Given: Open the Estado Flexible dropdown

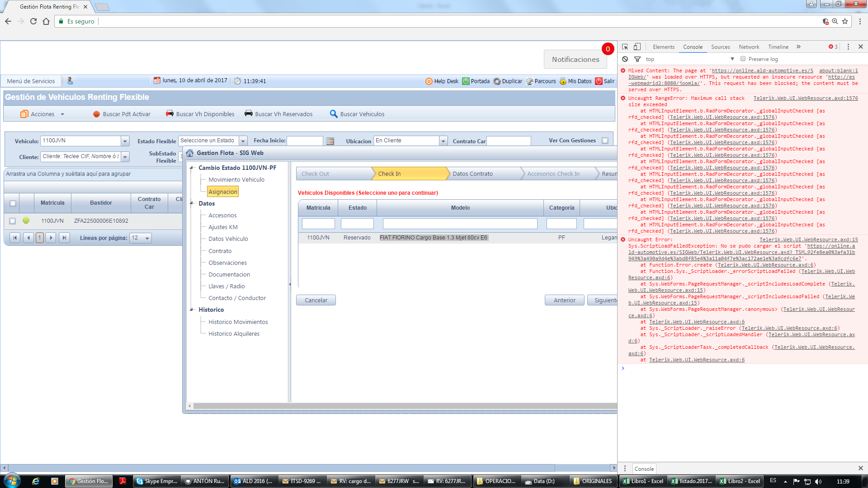Looking at the screenshot, I should point(243,141).
